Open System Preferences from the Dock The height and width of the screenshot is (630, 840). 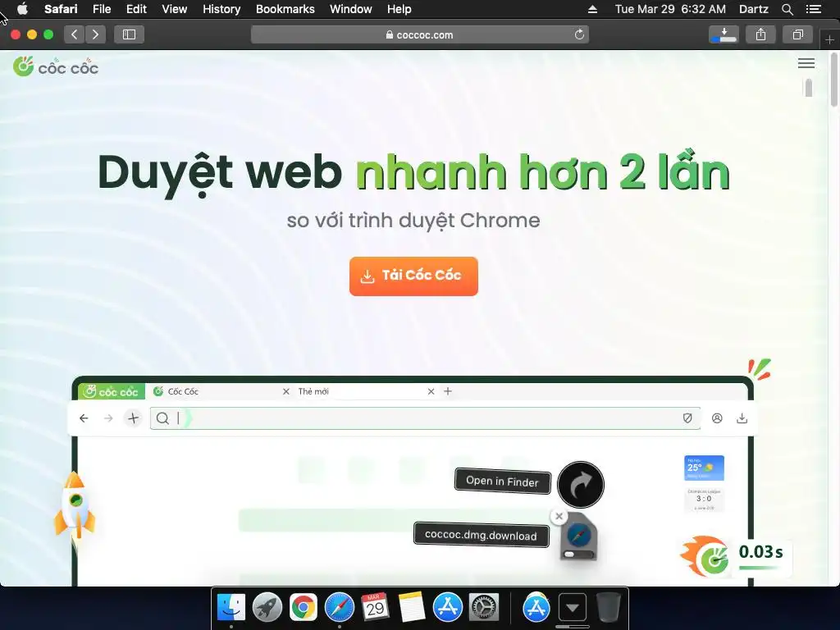(x=484, y=608)
